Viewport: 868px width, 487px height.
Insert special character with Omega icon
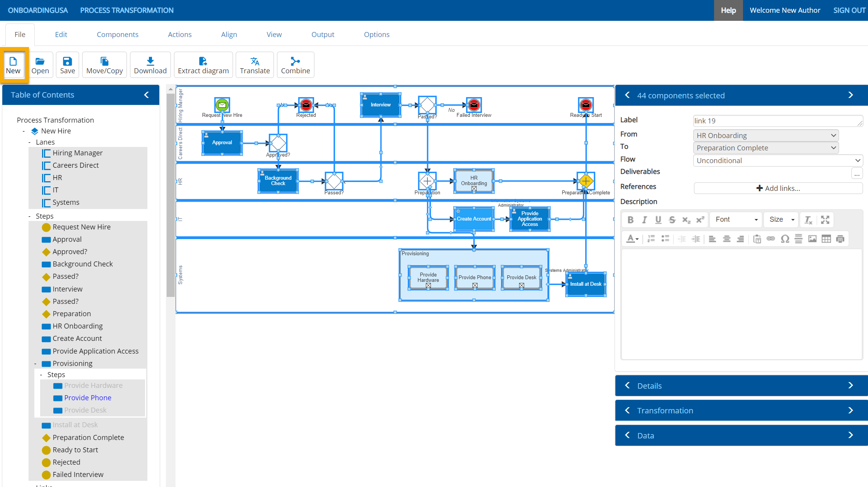pyautogui.click(x=785, y=239)
